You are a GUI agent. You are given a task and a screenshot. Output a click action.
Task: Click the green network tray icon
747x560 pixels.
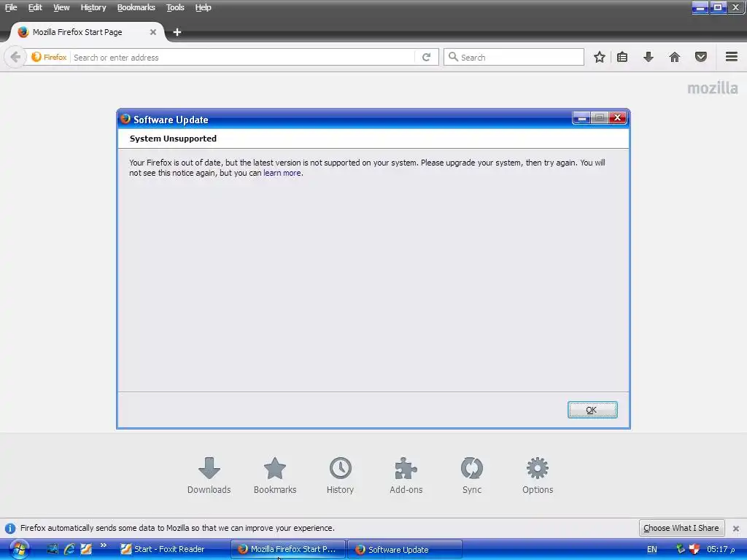pos(681,549)
